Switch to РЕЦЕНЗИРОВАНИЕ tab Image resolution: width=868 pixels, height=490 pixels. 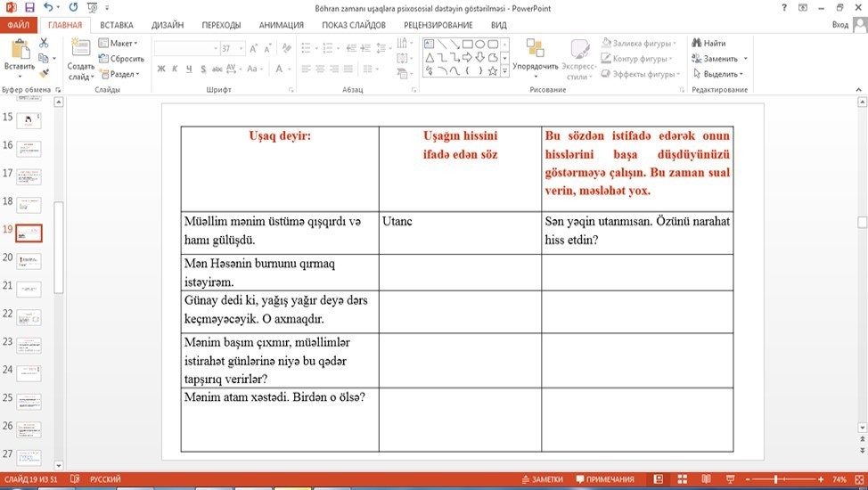pyautogui.click(x=438, y=25)
